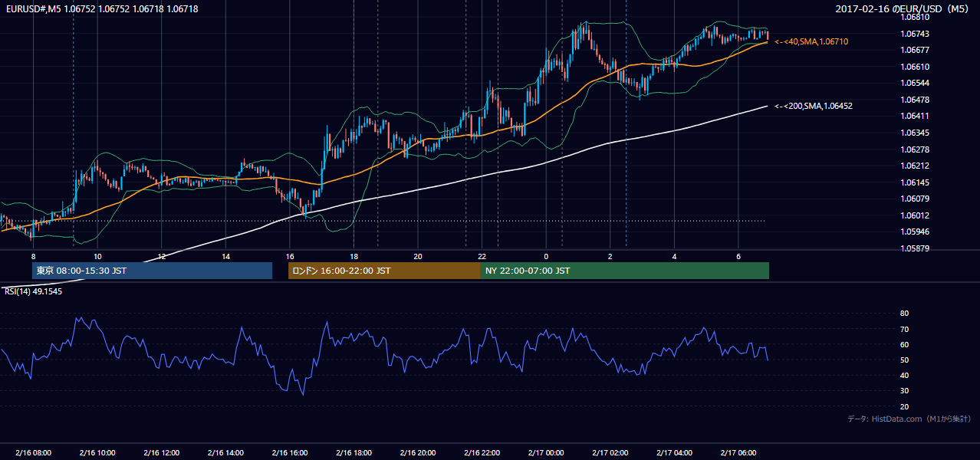Click price level 1.05879 on axis

tap(915, 248)
